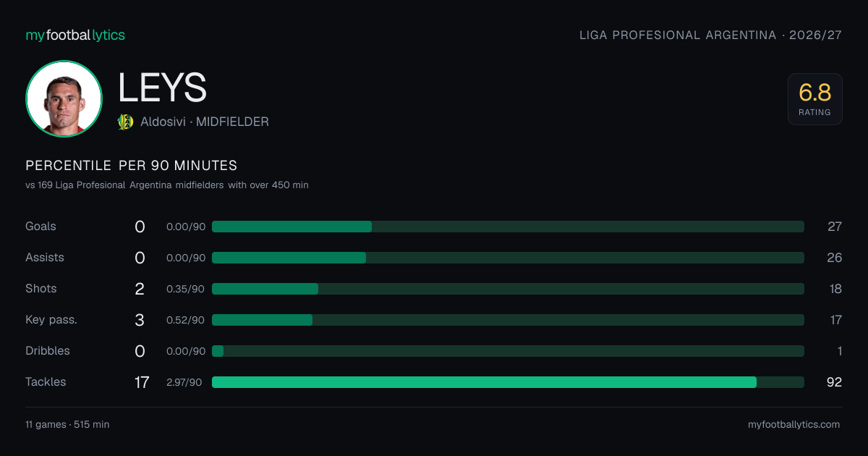The image size is (868, 456).
Task: Click the Aldosivi · MIDFIELDER text
Action: [x=205, y=122]
